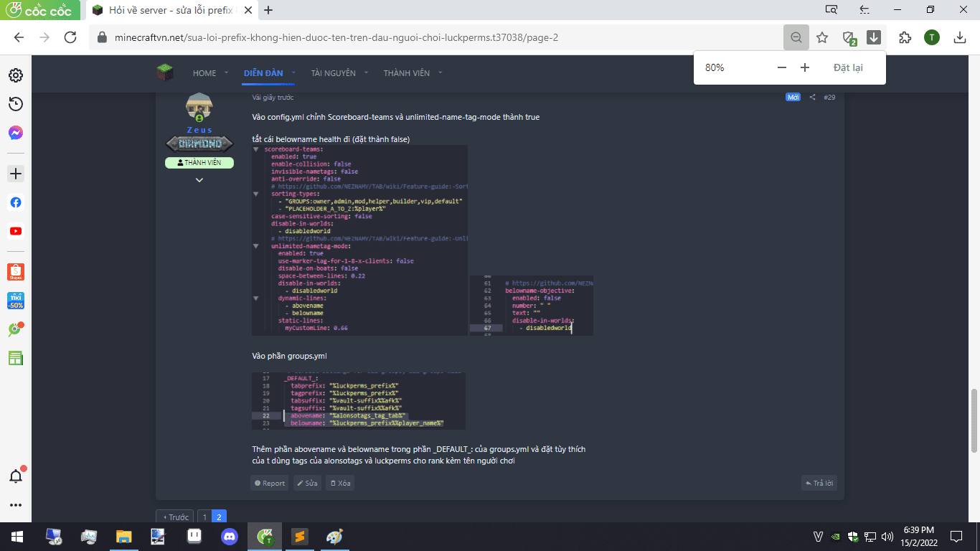Image resolution: width=980 pixels, height=551 pixels.
Task: Bookmark this page with the star icon
Action: 822,37
